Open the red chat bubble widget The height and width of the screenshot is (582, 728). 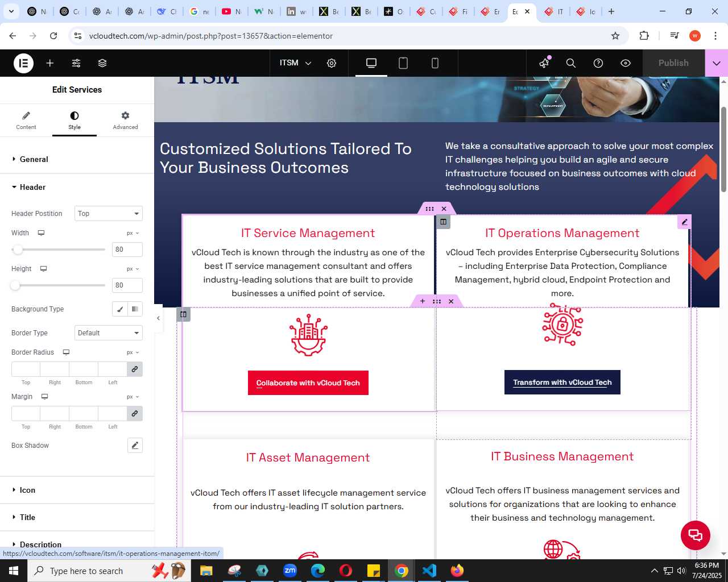click(x=696, y=535)
